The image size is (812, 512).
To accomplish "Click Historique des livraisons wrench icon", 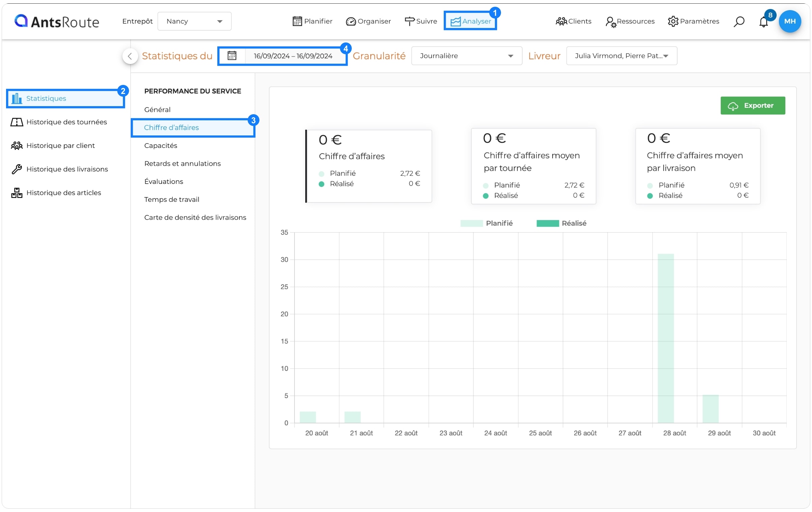I will coord(17,169).
